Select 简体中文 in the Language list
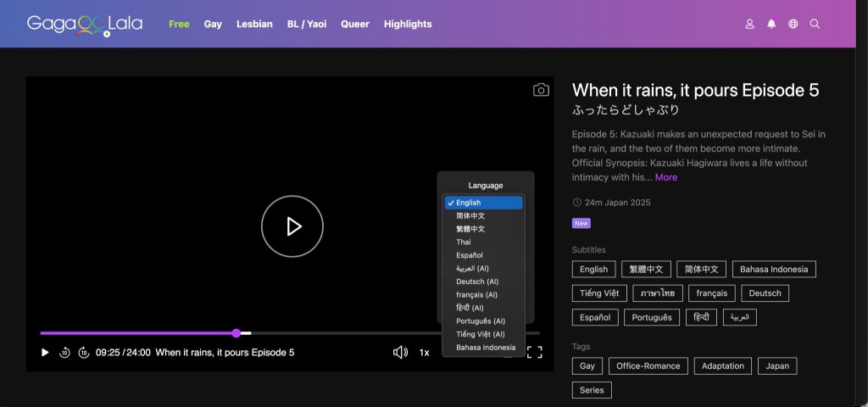Viewport: 868px width, 407px height. [470, 216]
